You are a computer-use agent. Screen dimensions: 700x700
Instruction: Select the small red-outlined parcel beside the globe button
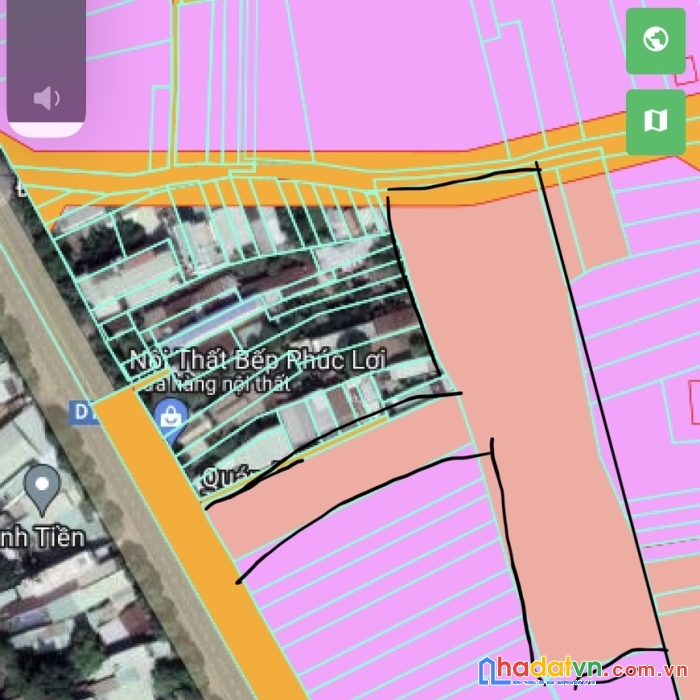coord(689,68)
